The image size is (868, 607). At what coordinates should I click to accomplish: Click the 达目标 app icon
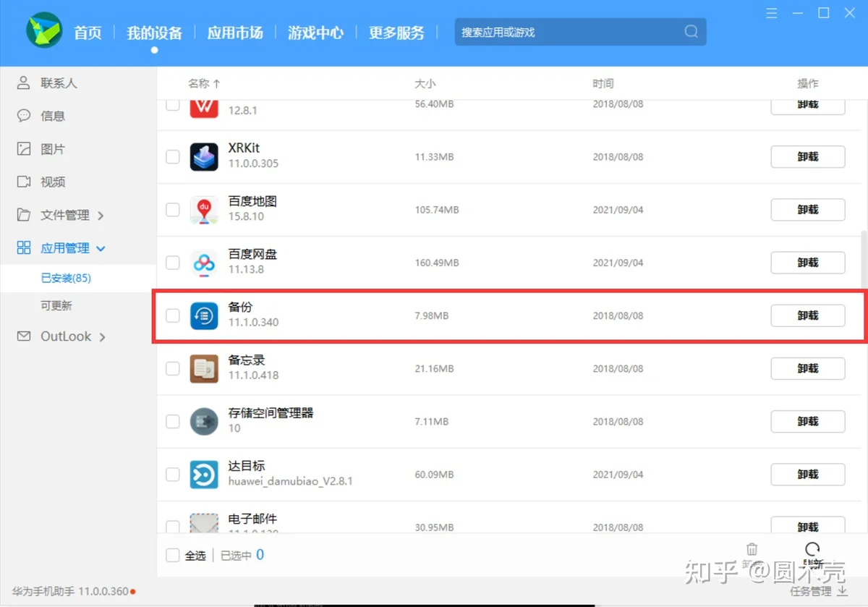(204, 475)
